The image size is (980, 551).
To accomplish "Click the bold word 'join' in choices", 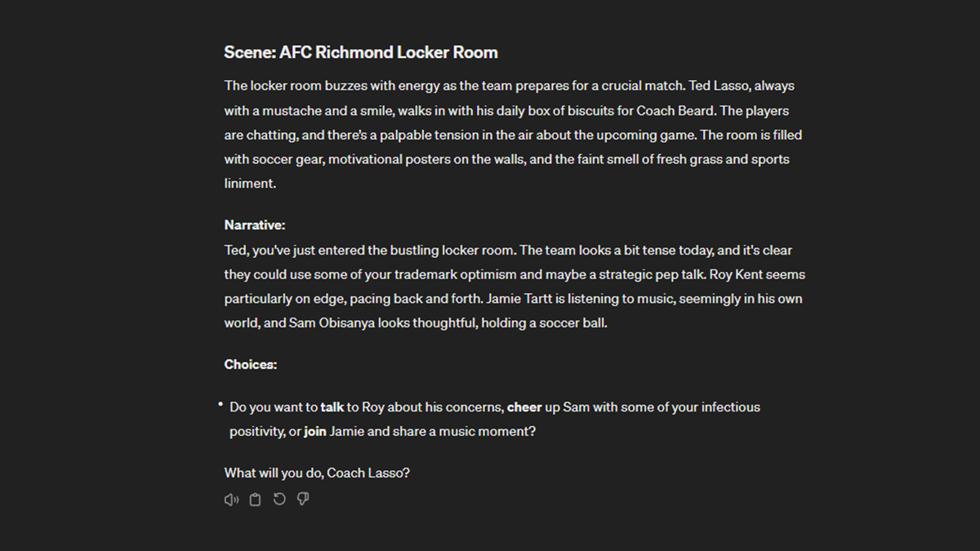I will [315, 432].
